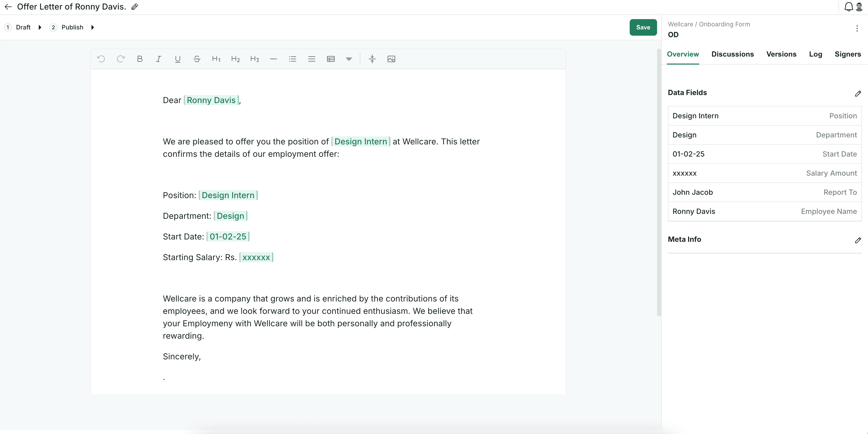Viewport: 868px width, 434px height.
Task: Open the Wellcare / Onboarding Form breadcrumb
Action: [709, 24]
